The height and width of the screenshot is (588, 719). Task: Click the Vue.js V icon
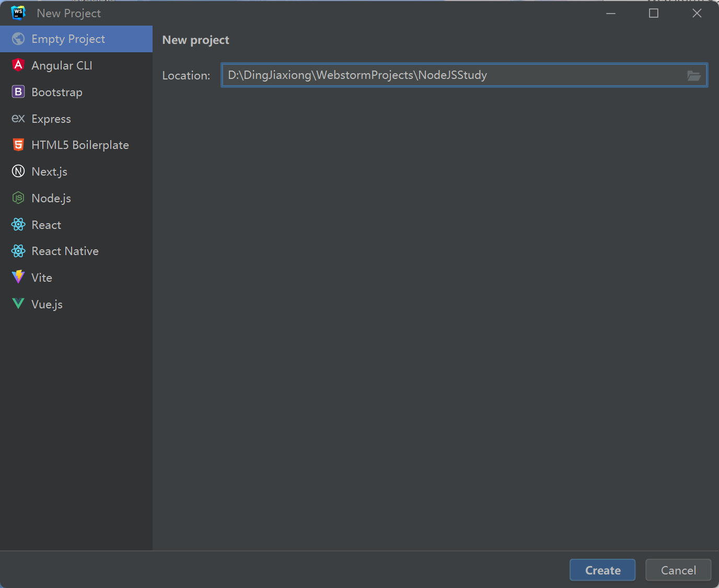[x=18, y=304]
